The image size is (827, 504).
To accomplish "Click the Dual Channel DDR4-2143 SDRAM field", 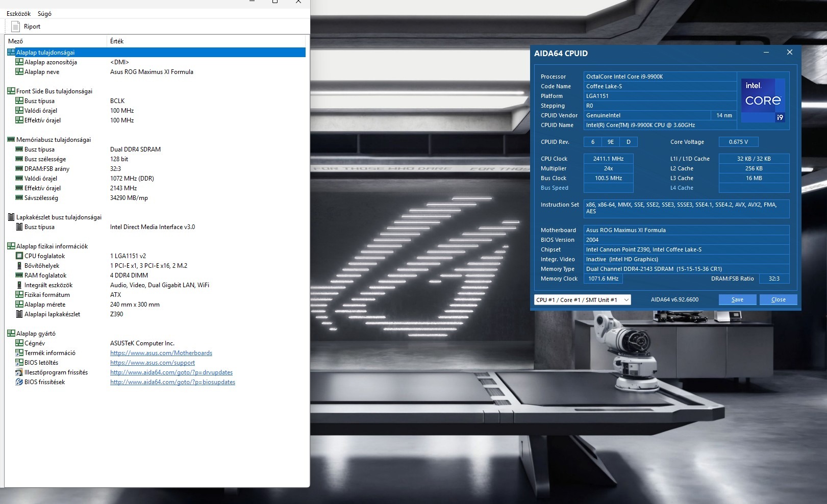I will click(x=687, y=269).
